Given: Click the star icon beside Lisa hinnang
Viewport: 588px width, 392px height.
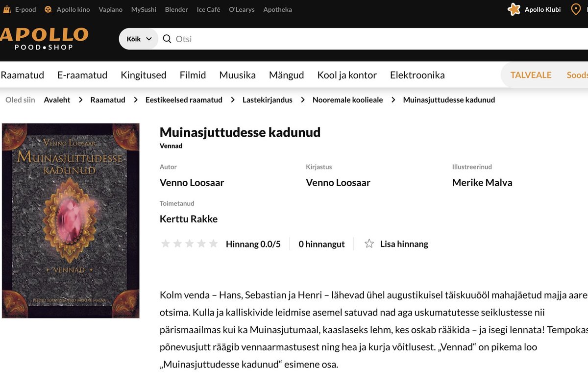Looking at the screenshot, I should 368,243.
